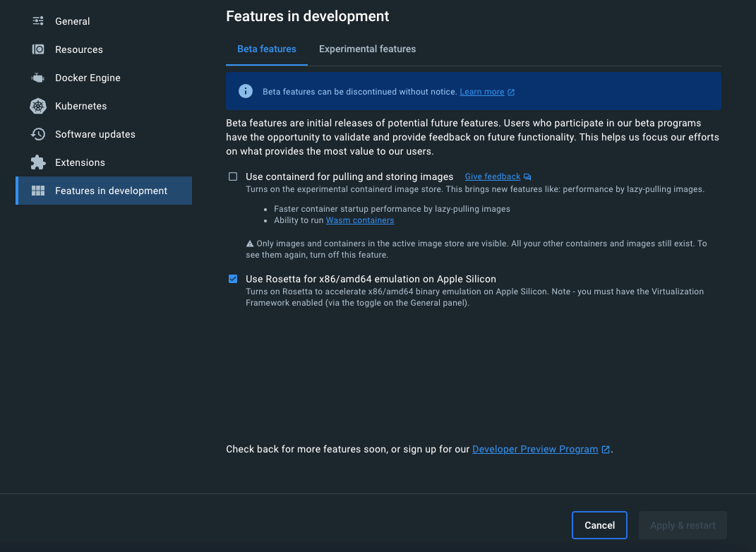Select the Extensions puzzle piece icon

click(x=37, y=162)
